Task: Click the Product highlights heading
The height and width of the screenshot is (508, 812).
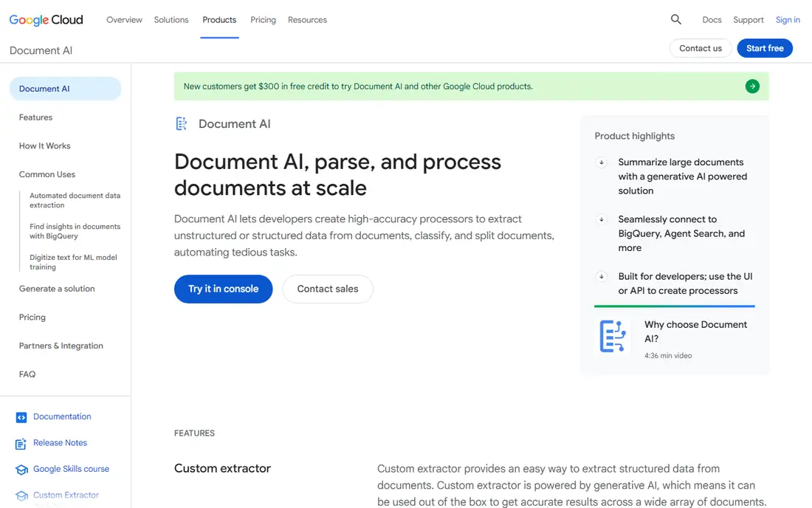Action: click(634, 136)
